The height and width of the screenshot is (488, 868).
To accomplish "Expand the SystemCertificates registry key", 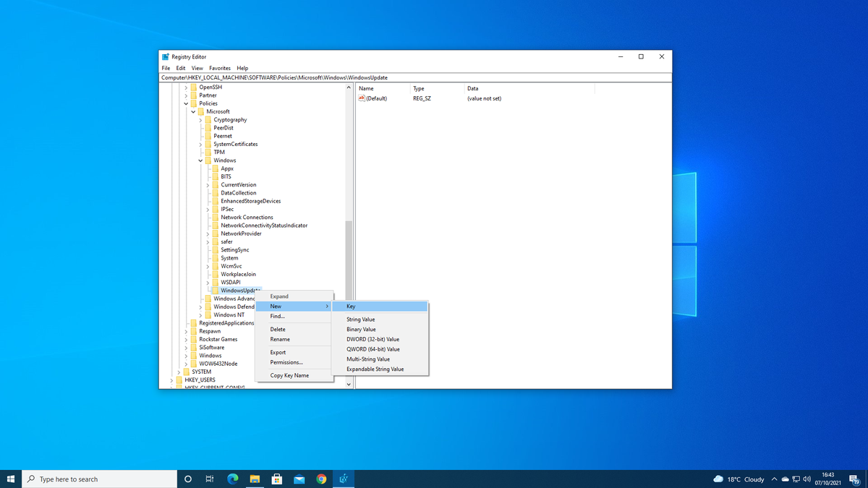I will click(200, 144).
